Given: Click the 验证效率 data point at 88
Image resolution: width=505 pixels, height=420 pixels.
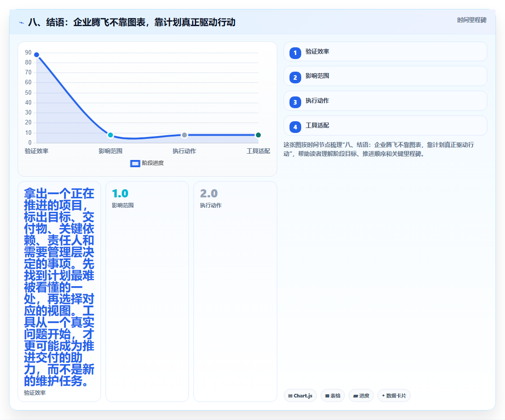Looking at the screenshot, I should point(37,55).
